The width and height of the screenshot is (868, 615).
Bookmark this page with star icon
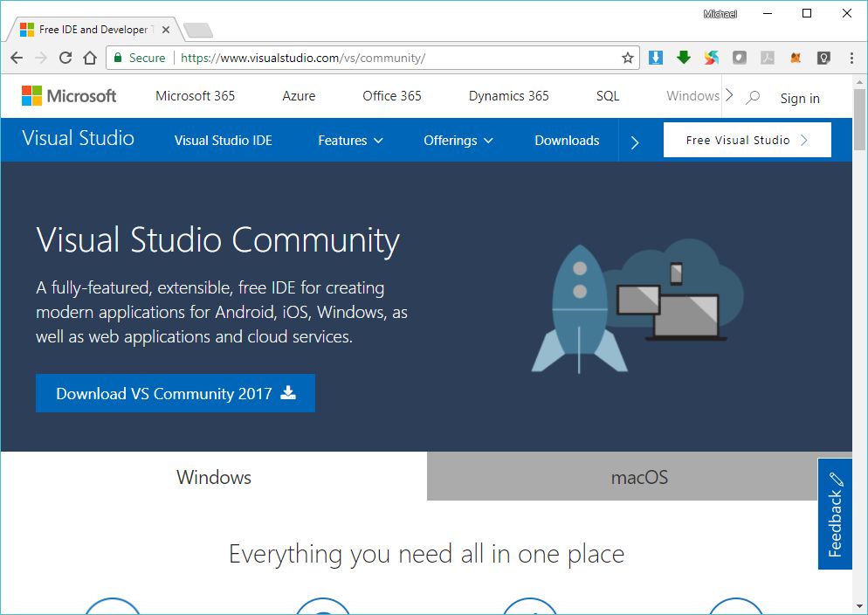coord(627,58)
